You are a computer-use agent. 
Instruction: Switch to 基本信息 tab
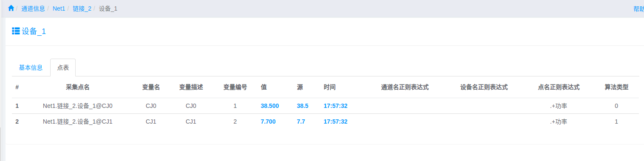[x=31, y=68]
